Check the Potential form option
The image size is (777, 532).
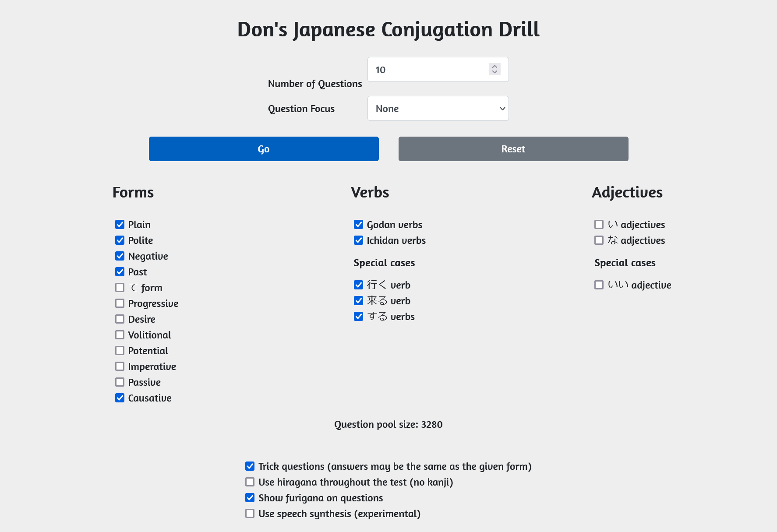pyautogui.click(x=120, y=350)
